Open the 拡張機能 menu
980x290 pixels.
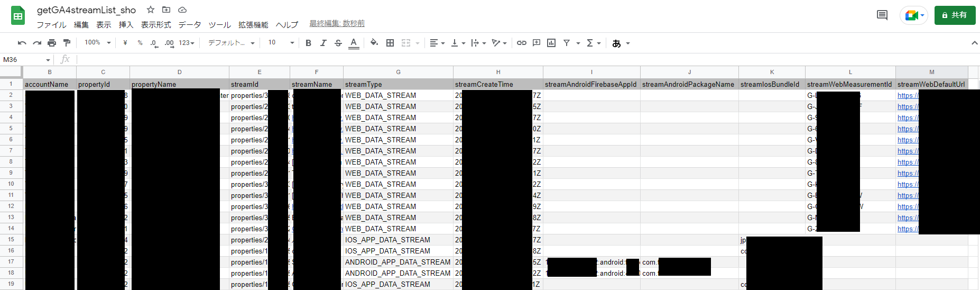[x=253, y=25]
